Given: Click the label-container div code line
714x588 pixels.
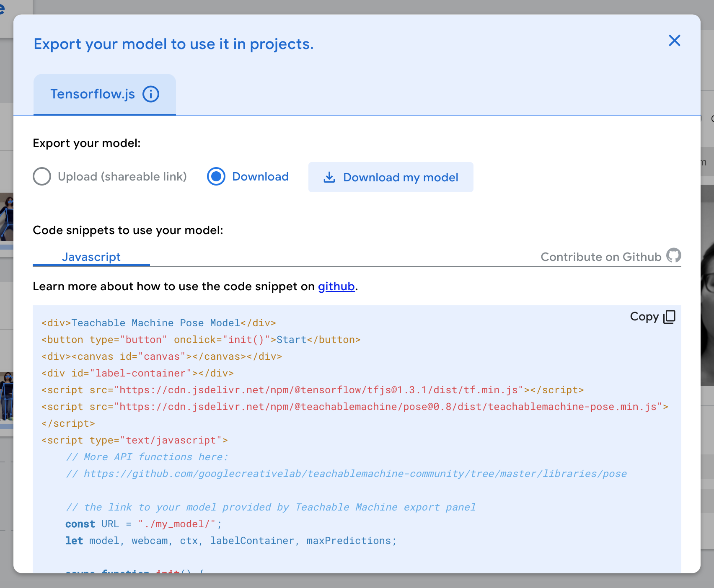Looking at the screenshot, I should click(x=137, y=373).
